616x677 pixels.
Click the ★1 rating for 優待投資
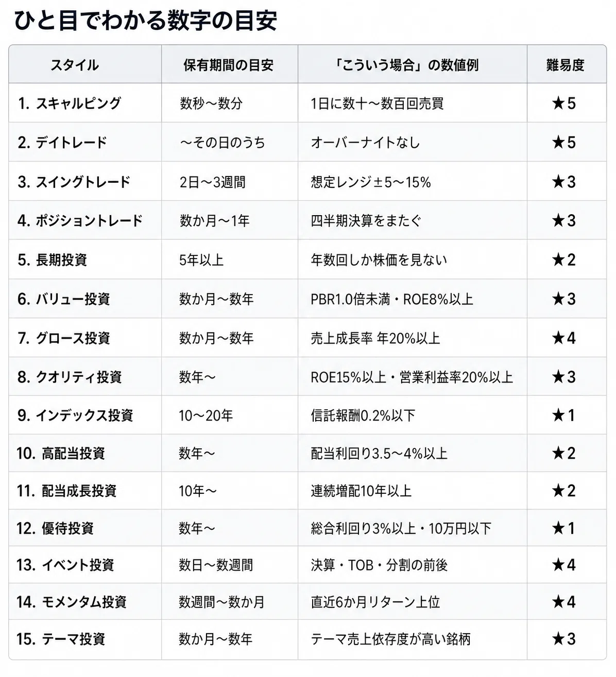[x=564, y=528]
